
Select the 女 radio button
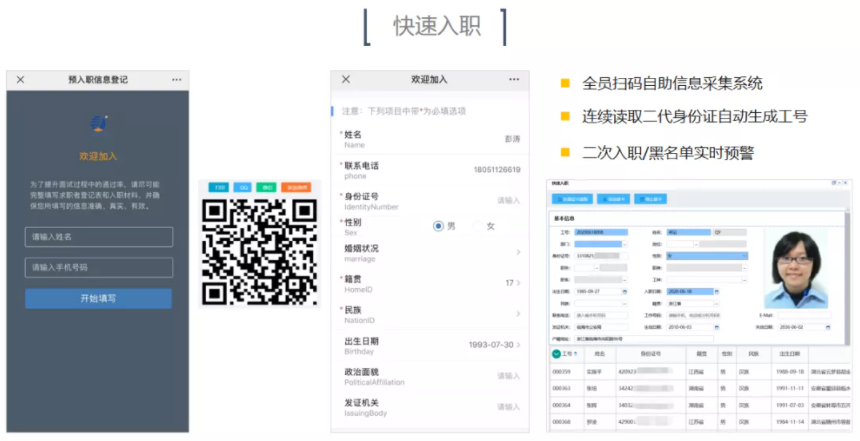point(478,226)
